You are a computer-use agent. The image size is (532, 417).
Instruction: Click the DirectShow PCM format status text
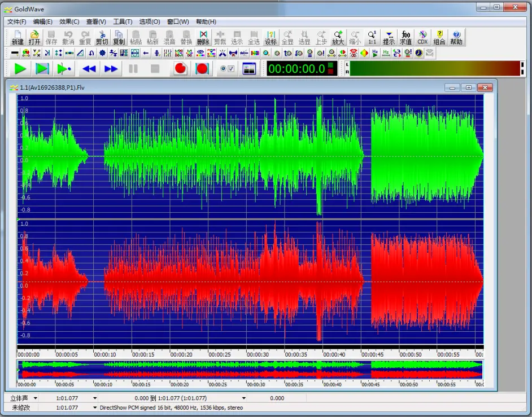171,407
